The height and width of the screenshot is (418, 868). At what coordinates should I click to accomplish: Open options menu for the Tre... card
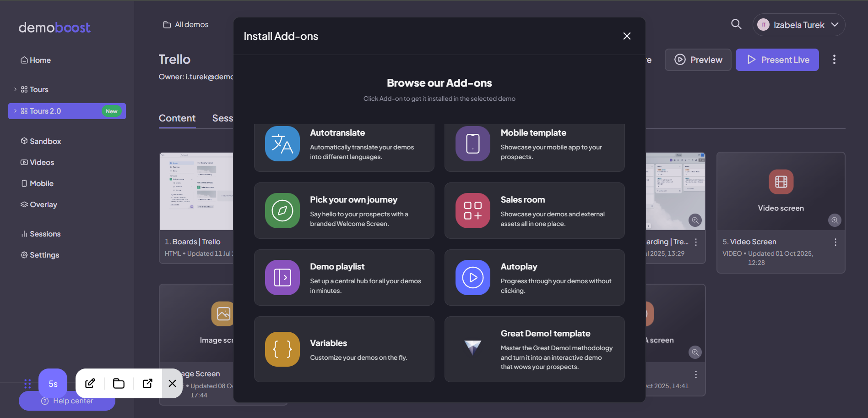[696, 242]
